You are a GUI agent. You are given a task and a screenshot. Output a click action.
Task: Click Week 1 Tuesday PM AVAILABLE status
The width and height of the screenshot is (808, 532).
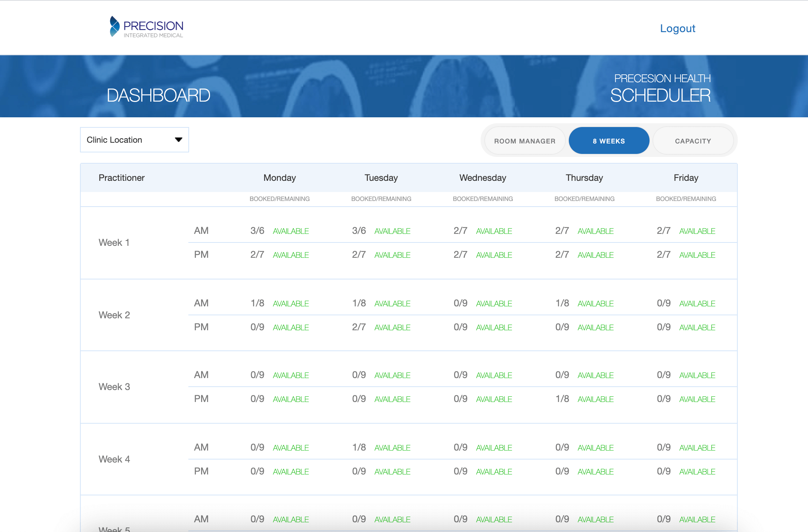click(x=392, y=255)
